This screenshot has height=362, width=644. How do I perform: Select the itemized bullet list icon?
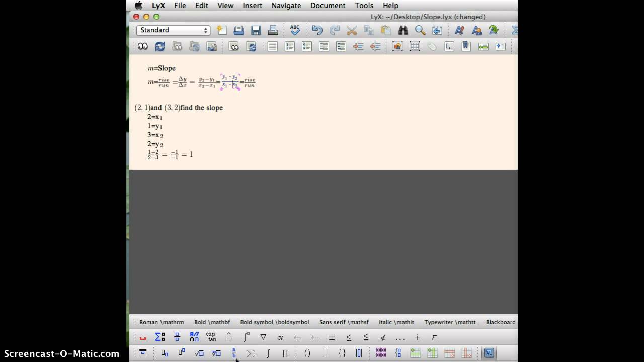point(307,46)
